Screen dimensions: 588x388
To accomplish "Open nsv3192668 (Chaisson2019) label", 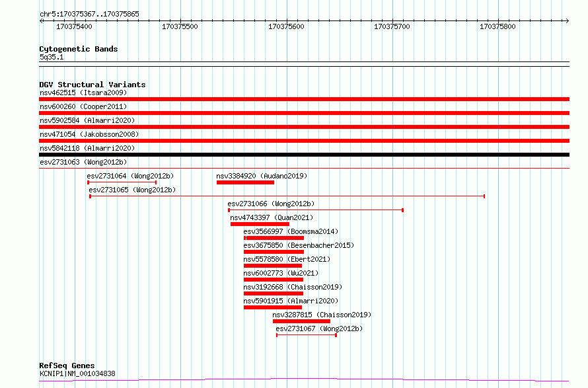I will [x=293, y=287].
